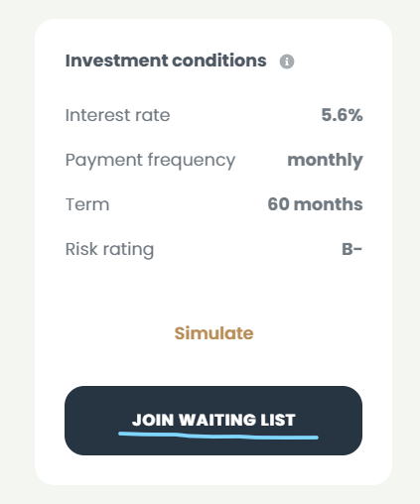Image resolution: width=420 pixels, height=504 pixels.
Task: Open the Simulate link
Action: (x=213, y=333)
